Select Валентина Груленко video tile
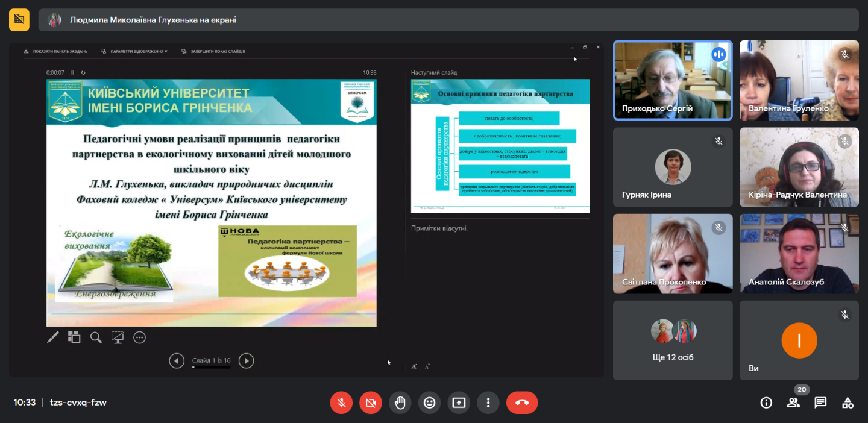Screen dimensions: 868x423 (x=799, y=80)
